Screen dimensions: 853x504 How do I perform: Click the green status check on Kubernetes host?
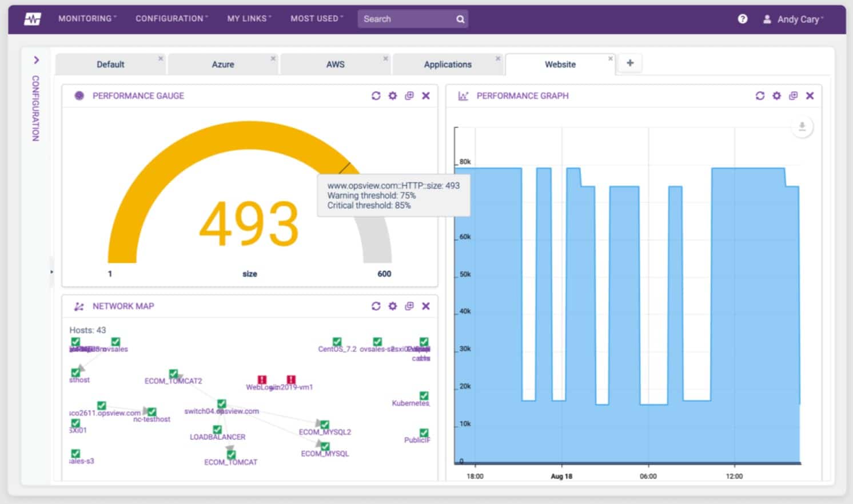(x=424, y=395)
